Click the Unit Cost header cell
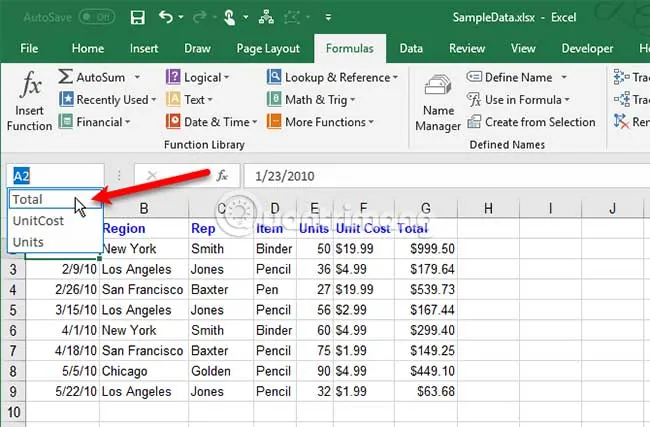The width and height of the screenshot is (650, 427). pyautogui.click(x=364, y=228)
